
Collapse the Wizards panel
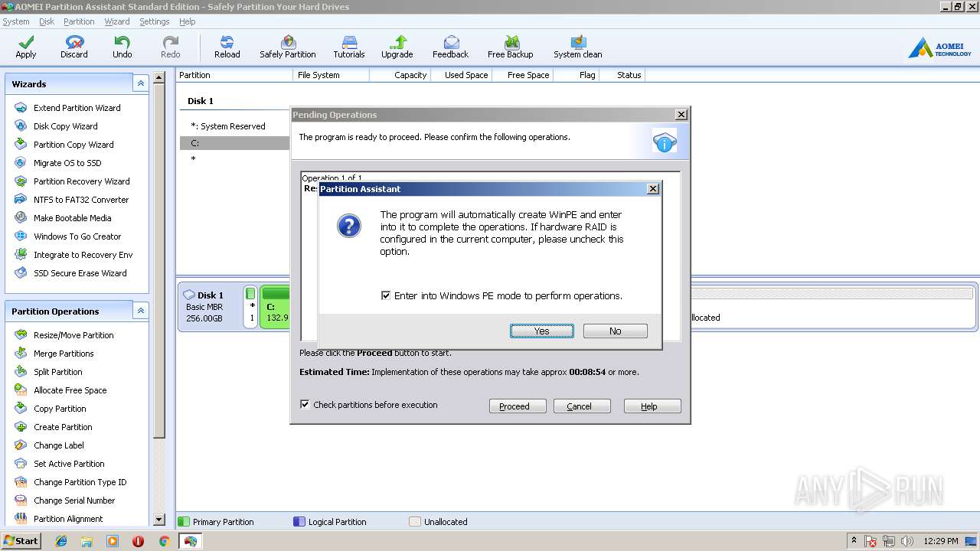140,83
